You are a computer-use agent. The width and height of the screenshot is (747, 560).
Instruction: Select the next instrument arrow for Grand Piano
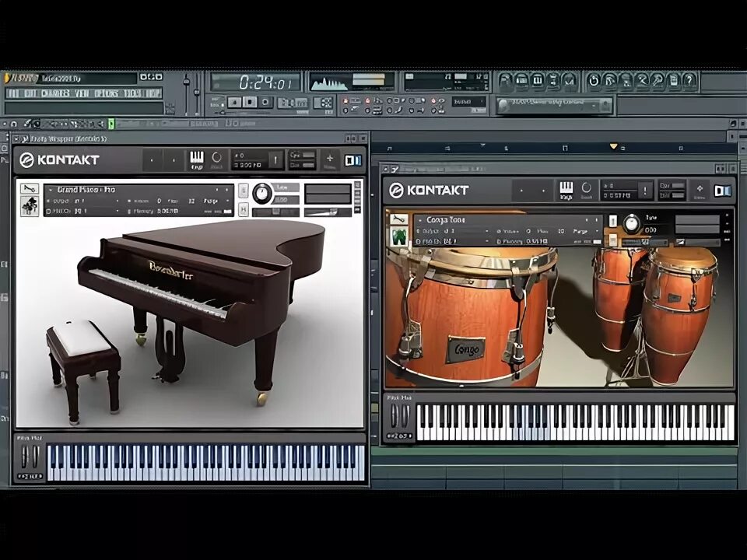coord(227,190)
